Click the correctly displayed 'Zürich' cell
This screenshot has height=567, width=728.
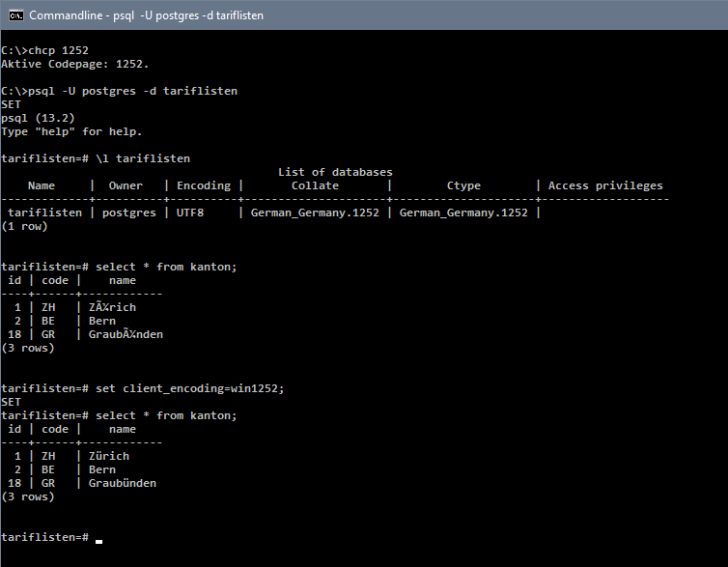[x=109, y=456]
